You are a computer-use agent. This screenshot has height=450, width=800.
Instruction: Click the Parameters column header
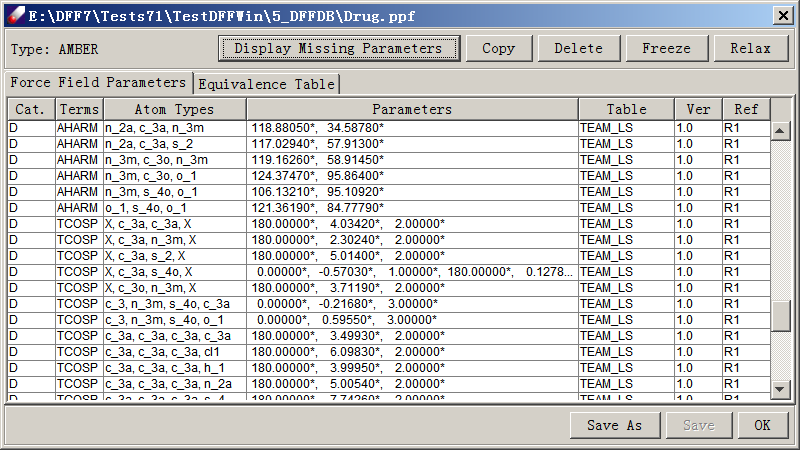[412, 110]
